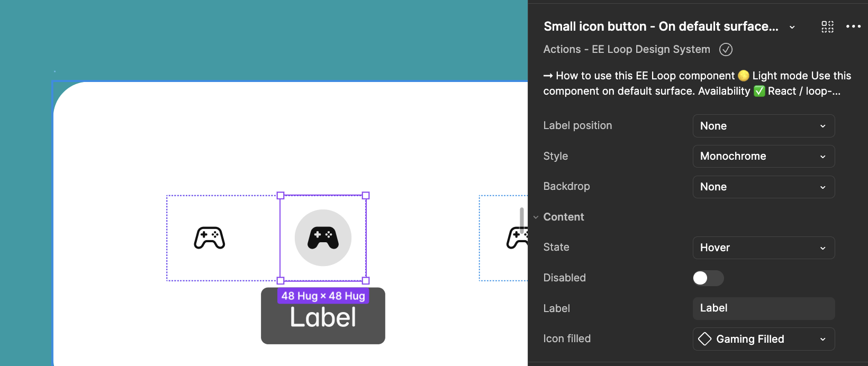Click the component properties grid icon
The height and width of the screenshot is (366, 868).
(x=827, y=26)
